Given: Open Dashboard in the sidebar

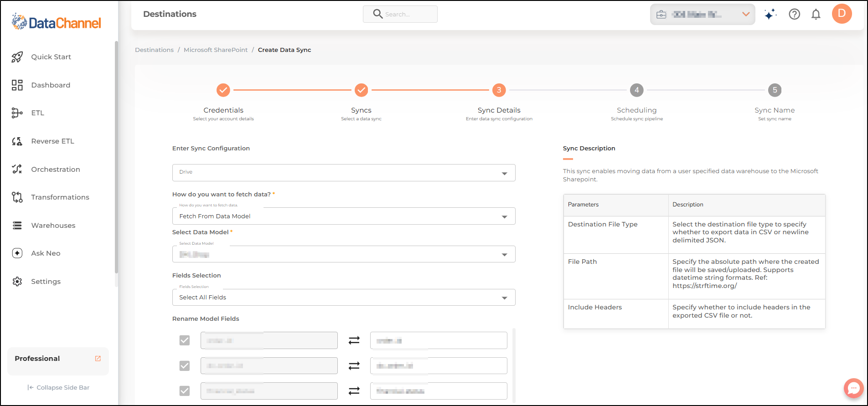Looking at the screenshot, I should [x=51, y=85].
